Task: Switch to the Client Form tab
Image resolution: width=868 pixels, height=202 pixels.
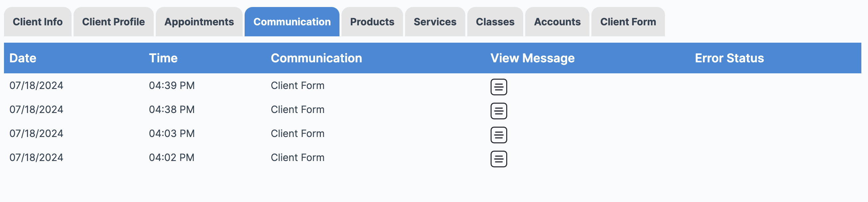Action: point(628,22)
